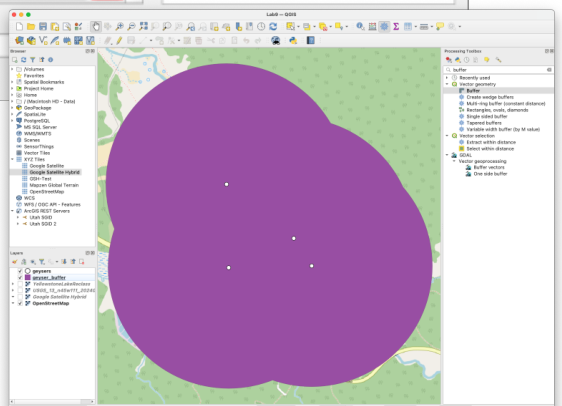
Task: Select Google Satellite Hybrid in XYZ Tiles
Action: [54, 172]
